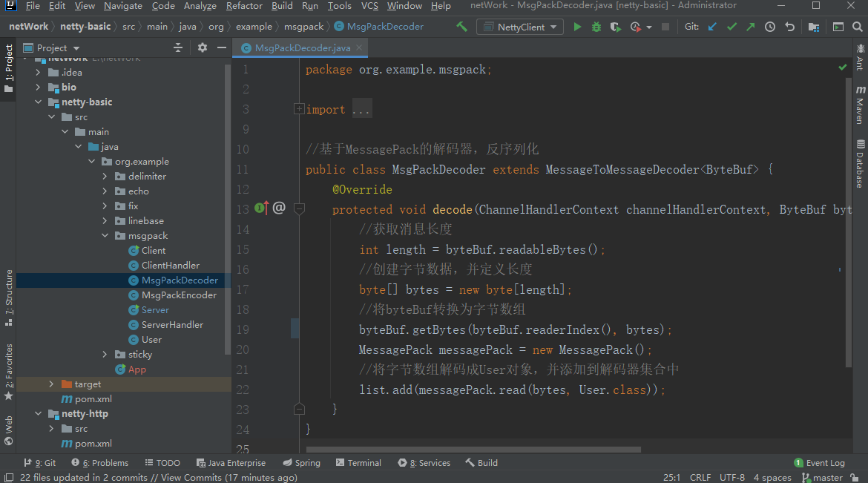This screenshot has width=868, height=483.
Task: Close the MsgPackDecoder.java tab
Action: click(359, 47)
